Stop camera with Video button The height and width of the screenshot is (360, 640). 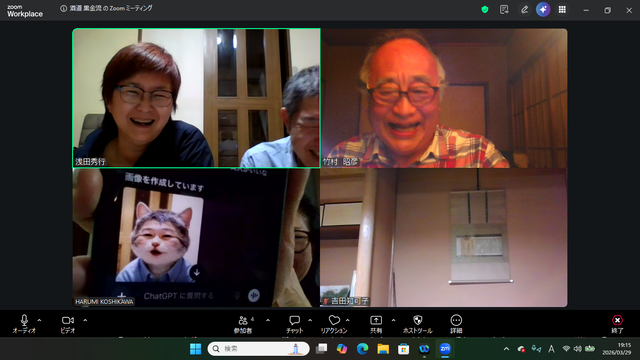68,324
